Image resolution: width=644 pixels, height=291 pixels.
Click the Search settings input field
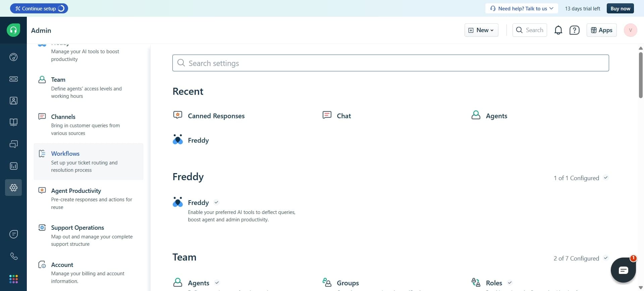coord(390,63)
